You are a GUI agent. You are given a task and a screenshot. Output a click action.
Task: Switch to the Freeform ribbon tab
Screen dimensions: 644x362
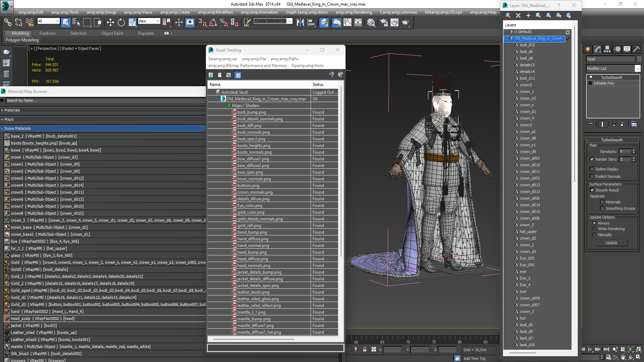pyautogui.click(x=48, y=33)
